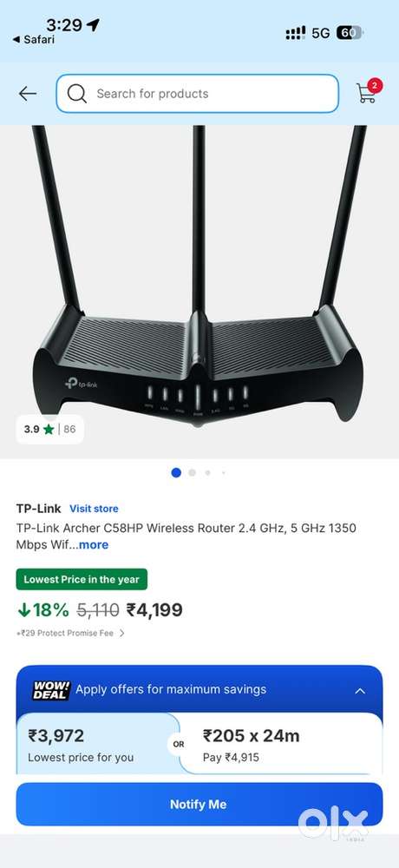Return to Safari via the back indicator

(33, 40)
